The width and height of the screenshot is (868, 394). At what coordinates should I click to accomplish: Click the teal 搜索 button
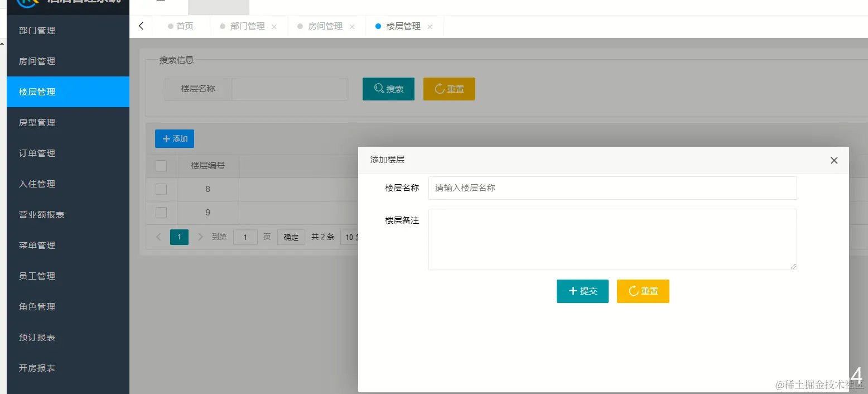pos(388,89)
